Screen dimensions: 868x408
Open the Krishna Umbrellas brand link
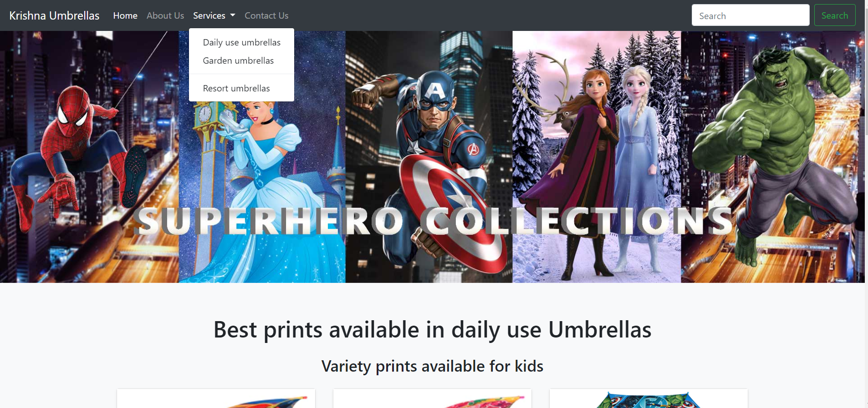54,15
